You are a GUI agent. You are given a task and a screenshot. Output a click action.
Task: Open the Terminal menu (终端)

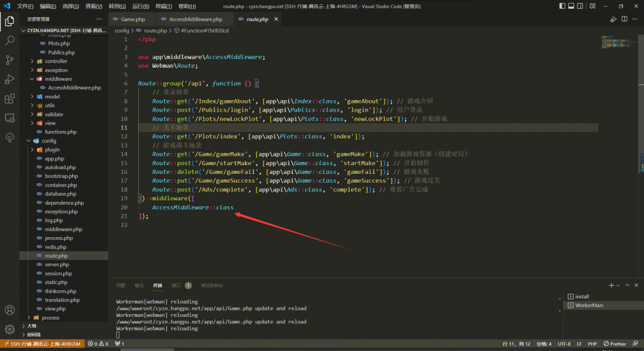pyautogui.click(x=163, y=6)
